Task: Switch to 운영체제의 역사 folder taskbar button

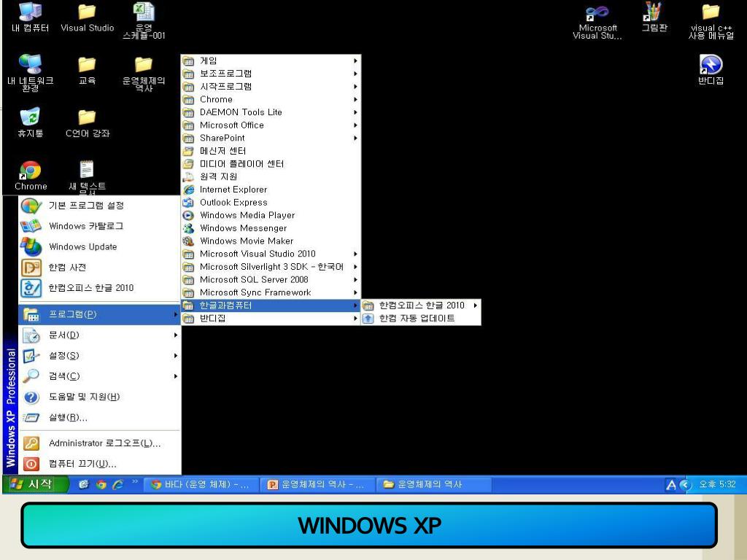Action: pos(433,485)
